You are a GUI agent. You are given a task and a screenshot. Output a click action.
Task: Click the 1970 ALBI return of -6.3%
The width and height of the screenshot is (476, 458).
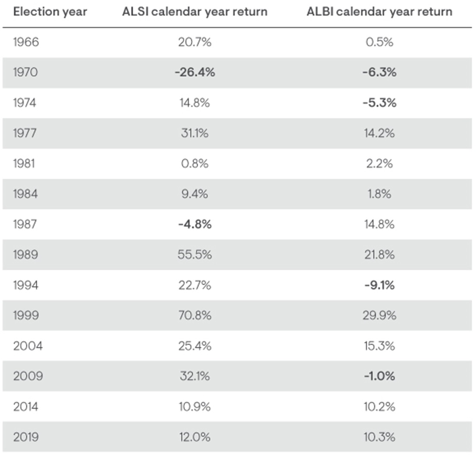(379, 72)
